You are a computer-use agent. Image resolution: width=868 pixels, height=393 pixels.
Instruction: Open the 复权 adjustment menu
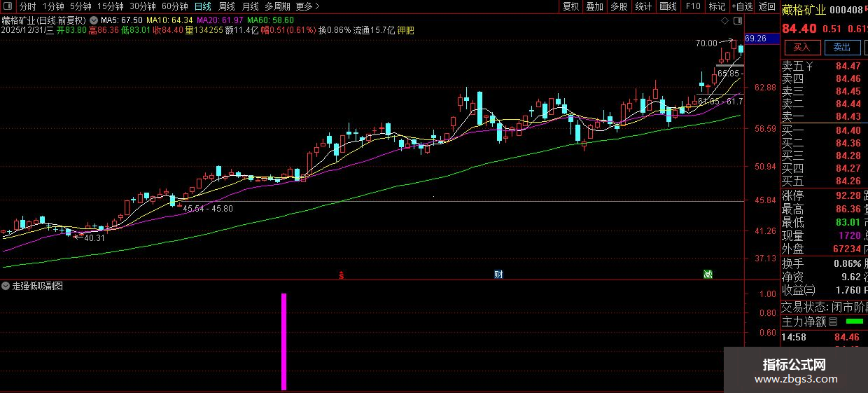tap(571, 6)
